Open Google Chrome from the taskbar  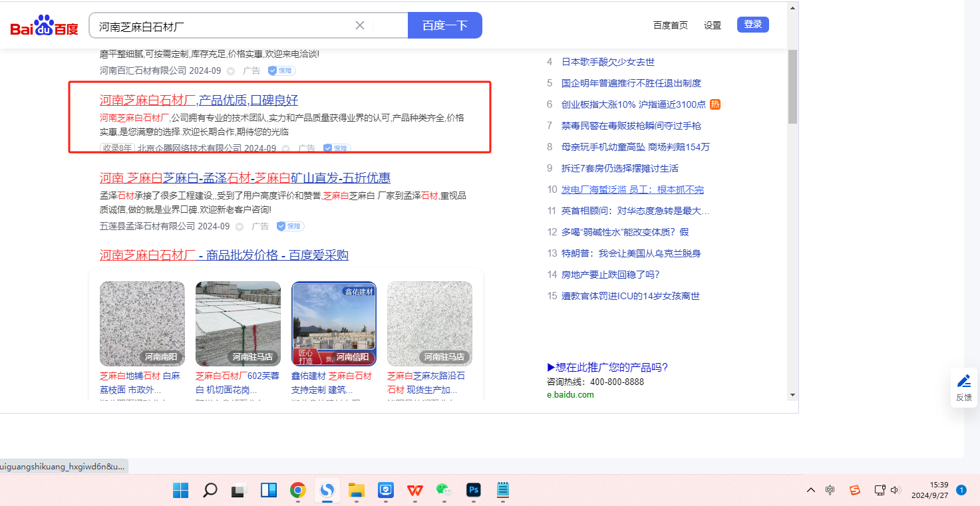coord(297,491)
